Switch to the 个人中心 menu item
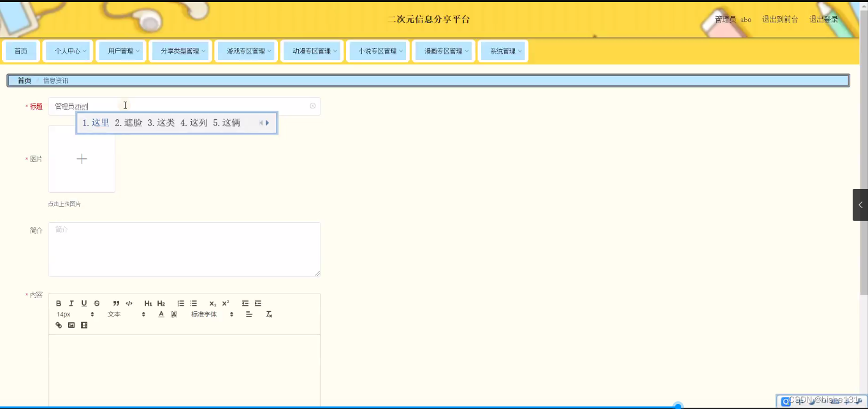Viewport: 868px width, 409px height. tap(68, 50)
